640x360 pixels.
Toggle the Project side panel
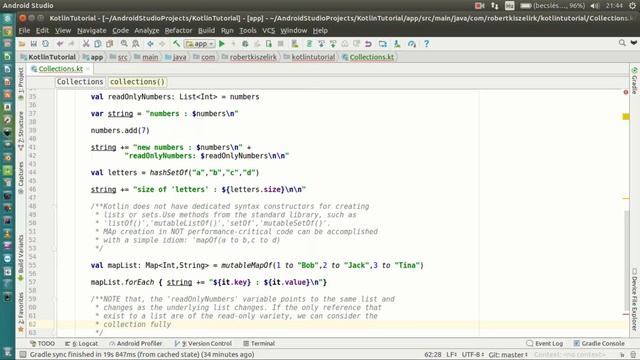[x=21, y=83]
